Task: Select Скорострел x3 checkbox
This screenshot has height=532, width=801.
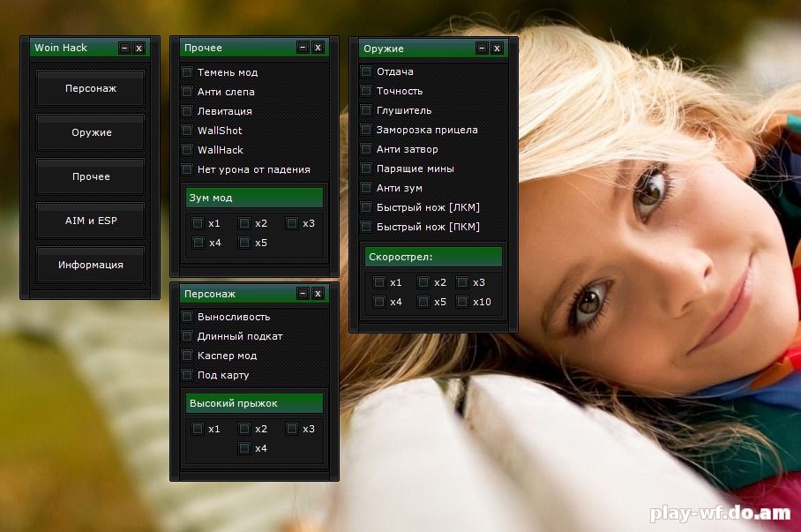Action: click(462, 282)
